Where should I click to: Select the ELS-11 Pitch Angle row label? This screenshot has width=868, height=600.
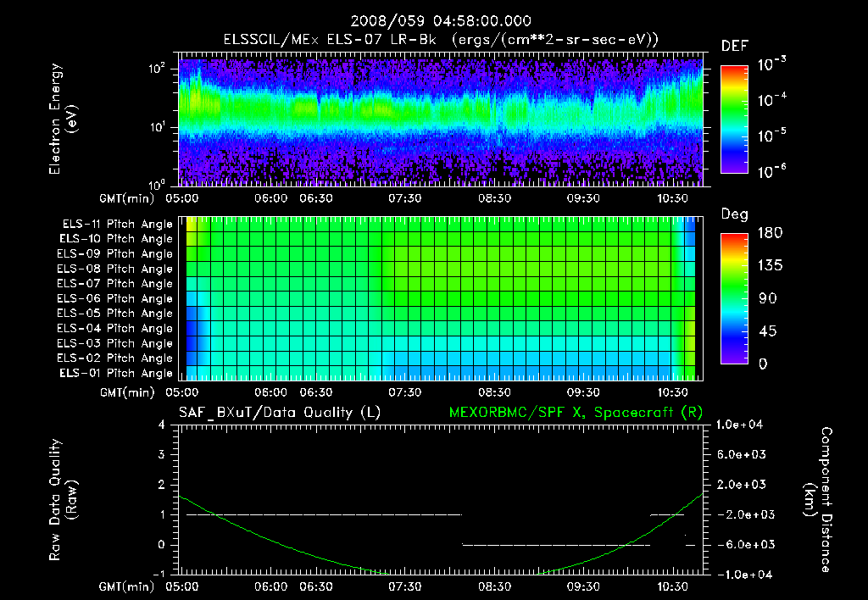[x=117, y=225]
